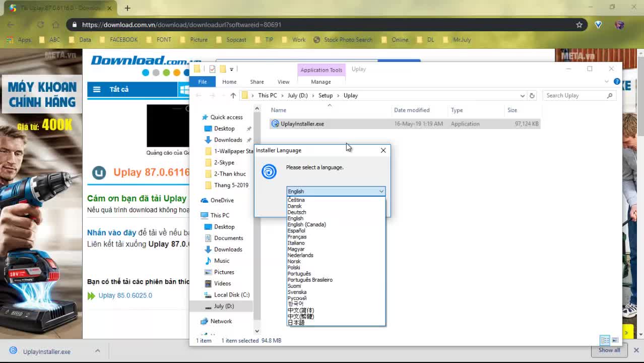Expand UplayInstaller.exe download options arrow
This screenshot has height=363, width=644.
pos(97,351)
